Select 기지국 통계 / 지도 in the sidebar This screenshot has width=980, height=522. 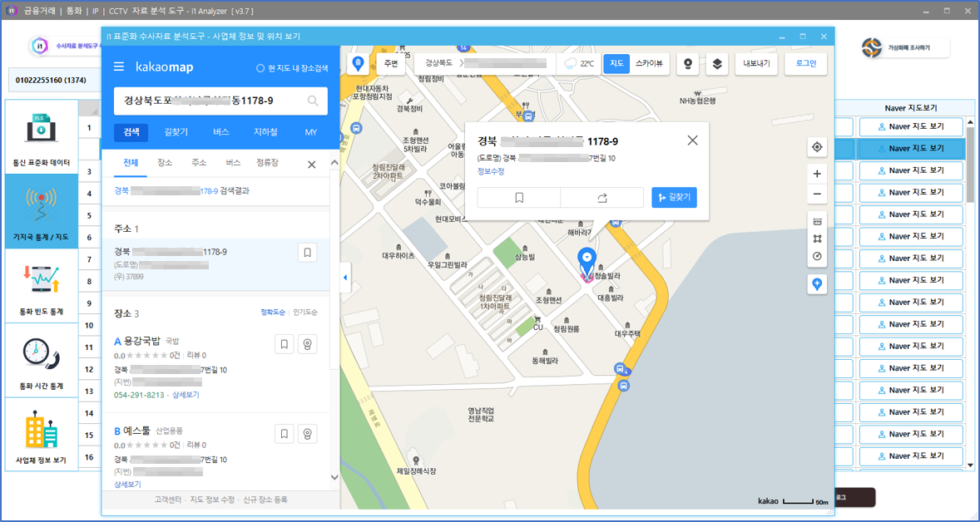42,212
